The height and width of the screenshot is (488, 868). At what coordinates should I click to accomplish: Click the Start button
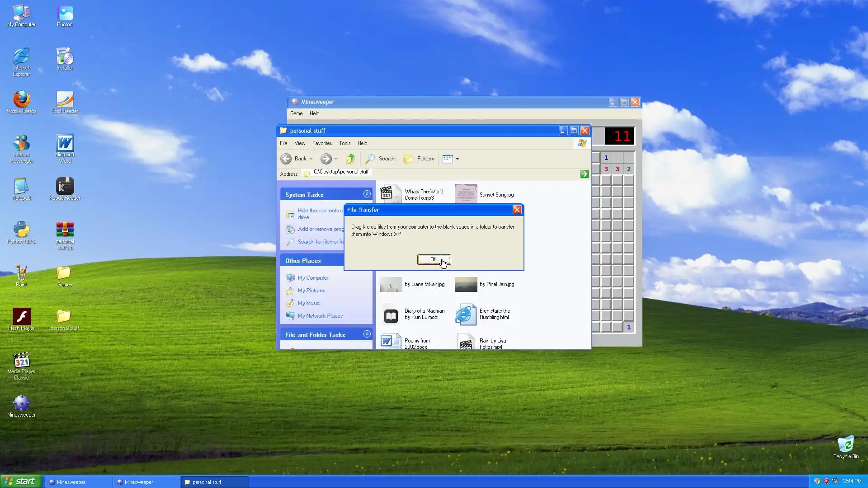tap(21, 482)
